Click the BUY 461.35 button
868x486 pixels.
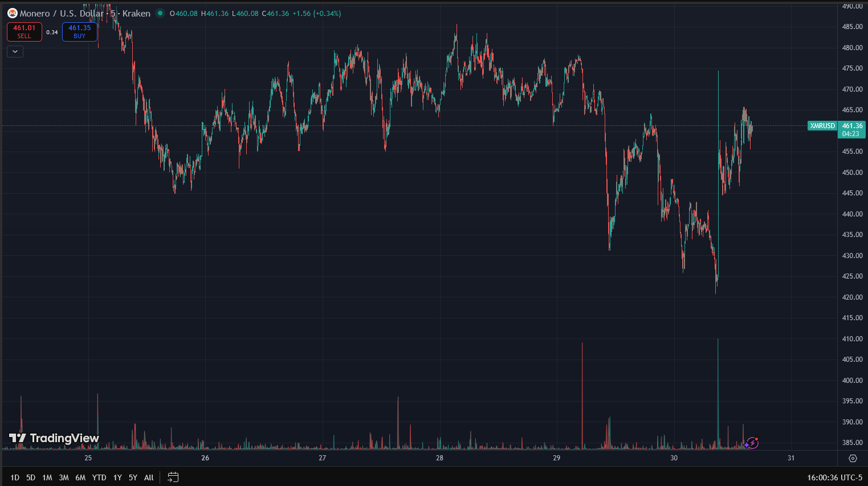tap(80, 32)
